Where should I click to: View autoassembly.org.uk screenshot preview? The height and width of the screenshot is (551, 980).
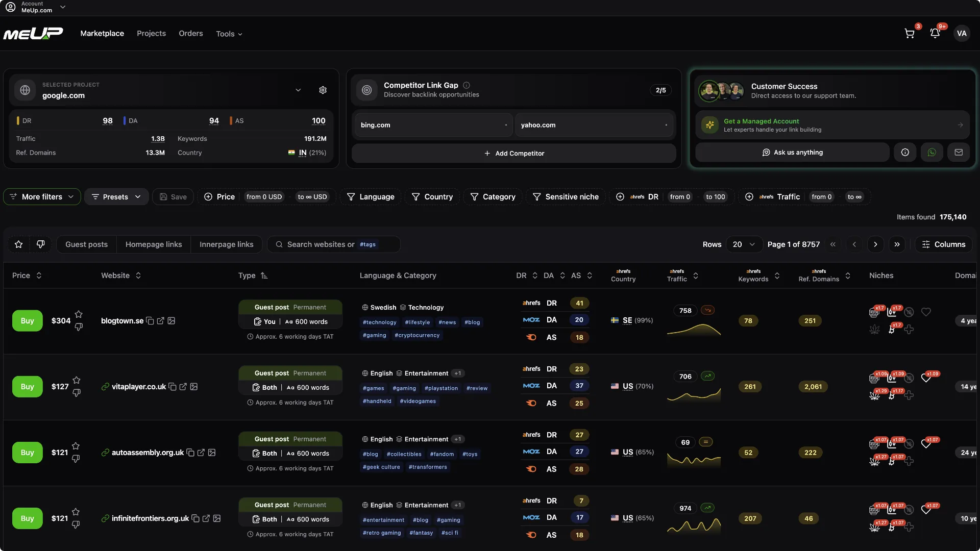click(x=212, y=453)
